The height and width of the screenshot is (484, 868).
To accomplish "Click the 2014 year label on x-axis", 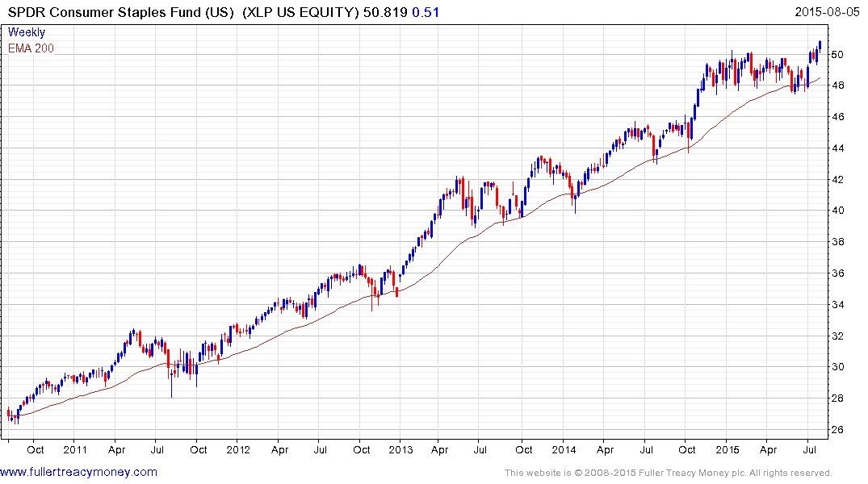I will [564, 449].
